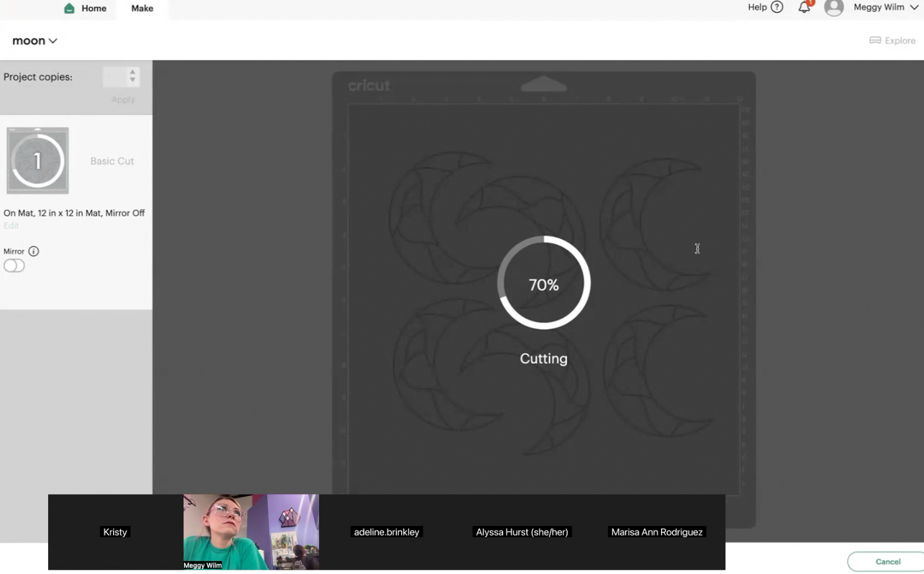Click the 70% cutting progress circle
Viewport: 924px width, 574px height.
(x=544, y=283)
